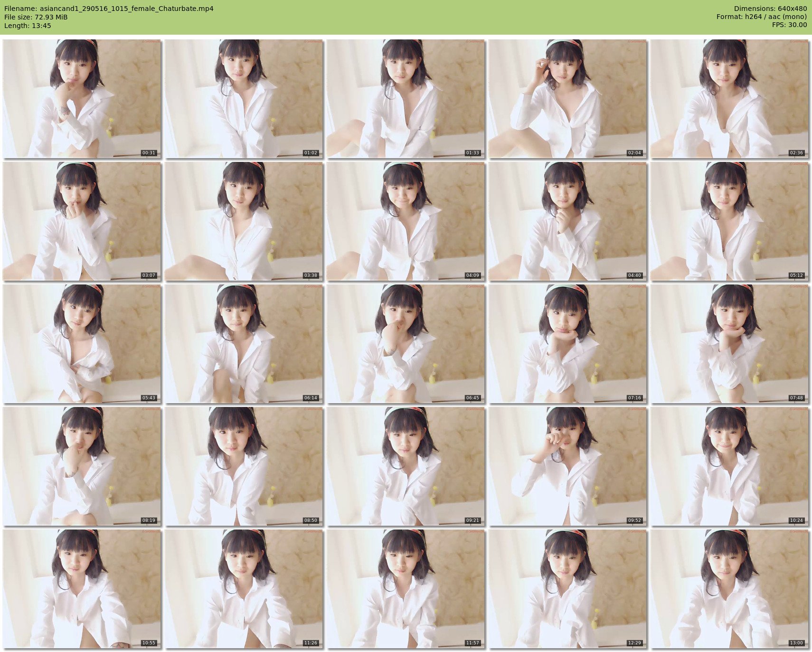
Task: Pick the final frame at 13:00
Action: (729, 588)
